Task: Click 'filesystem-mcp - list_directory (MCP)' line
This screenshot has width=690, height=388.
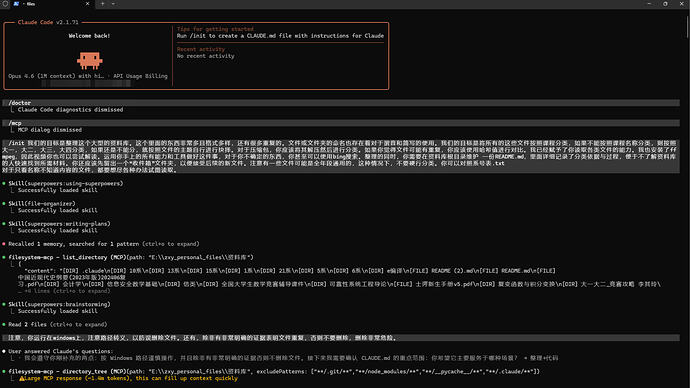Action: coord(131,257)
